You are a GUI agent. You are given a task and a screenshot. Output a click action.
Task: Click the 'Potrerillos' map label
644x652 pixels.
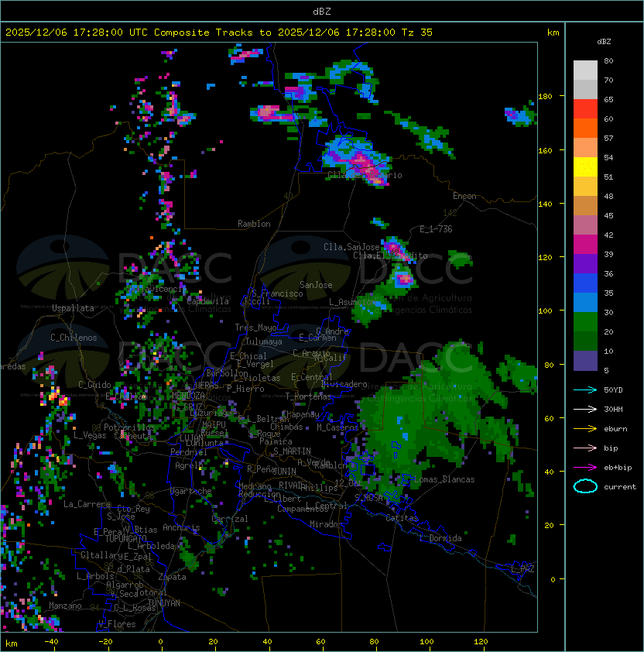(129, 427)
